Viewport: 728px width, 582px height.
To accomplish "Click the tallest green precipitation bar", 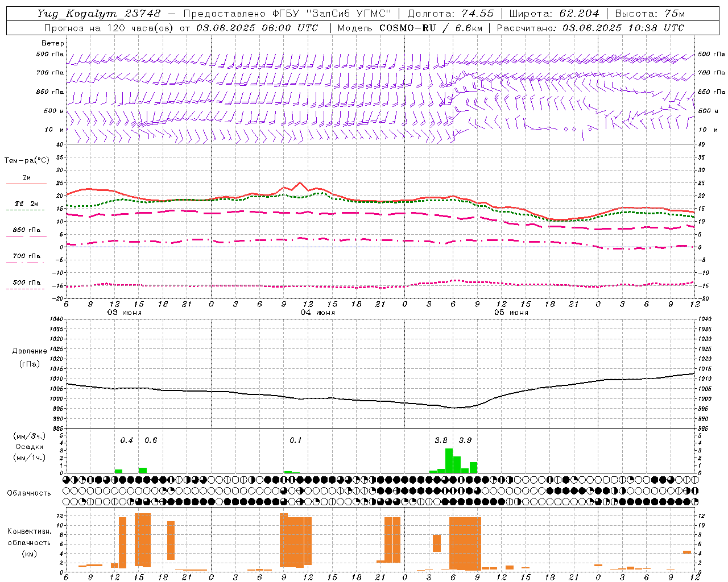I will click(x=449, y=460).
